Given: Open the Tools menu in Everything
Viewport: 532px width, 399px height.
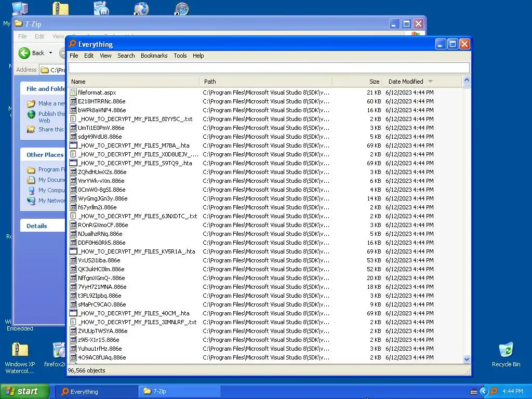Looking at the screenshot, I should [x=180, y=56].
